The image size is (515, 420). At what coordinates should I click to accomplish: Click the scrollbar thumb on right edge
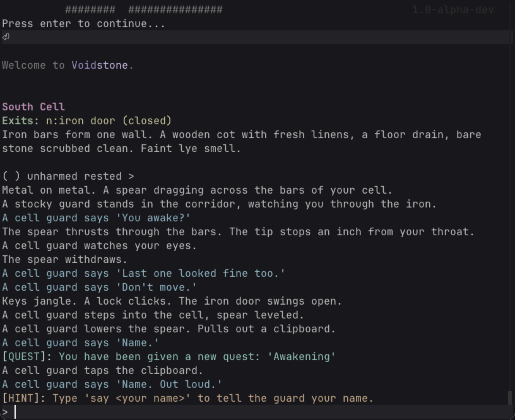(x=510, y=397)
